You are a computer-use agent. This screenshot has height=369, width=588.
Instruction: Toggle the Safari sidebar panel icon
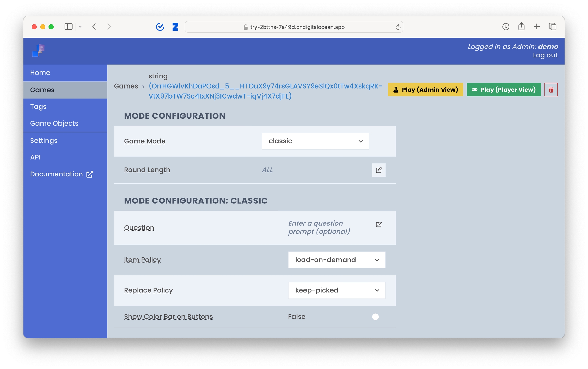[x=68, y=27]
